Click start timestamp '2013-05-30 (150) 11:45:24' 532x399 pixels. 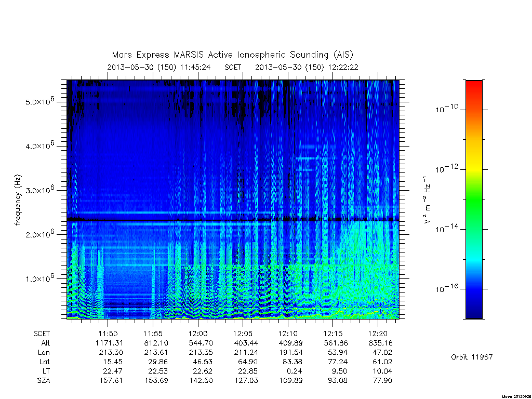159,67
